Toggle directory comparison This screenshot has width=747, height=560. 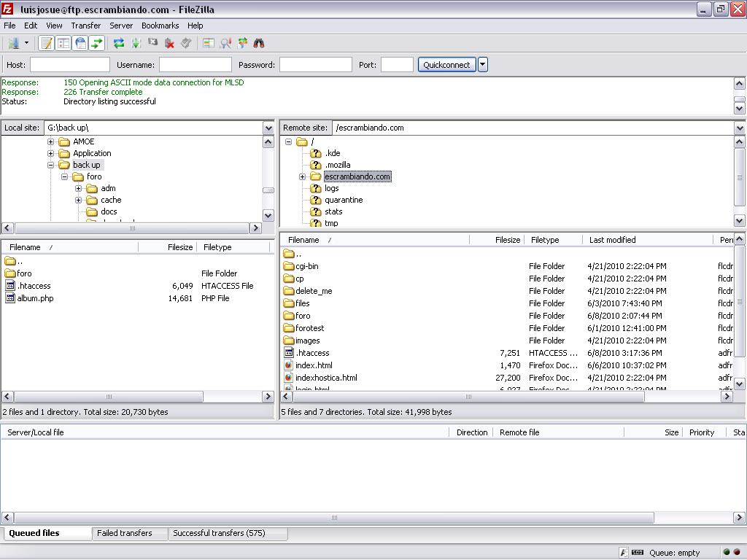click(x=225, y=43)
